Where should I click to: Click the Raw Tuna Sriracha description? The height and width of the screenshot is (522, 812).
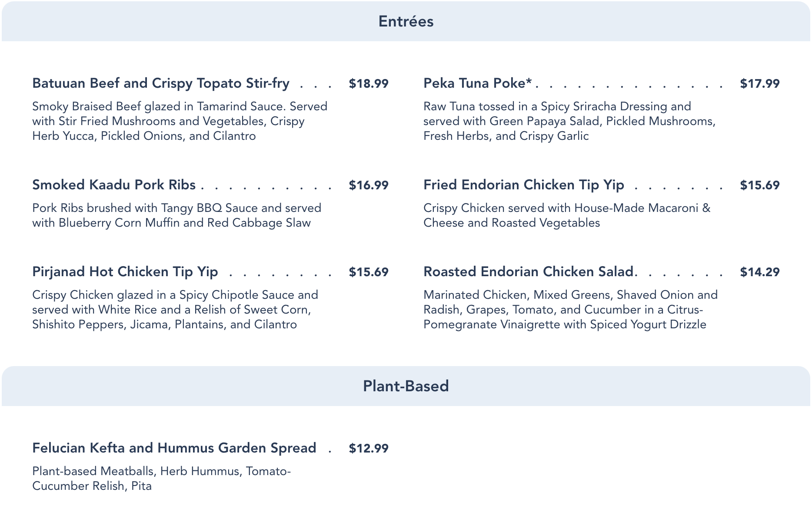569,121
